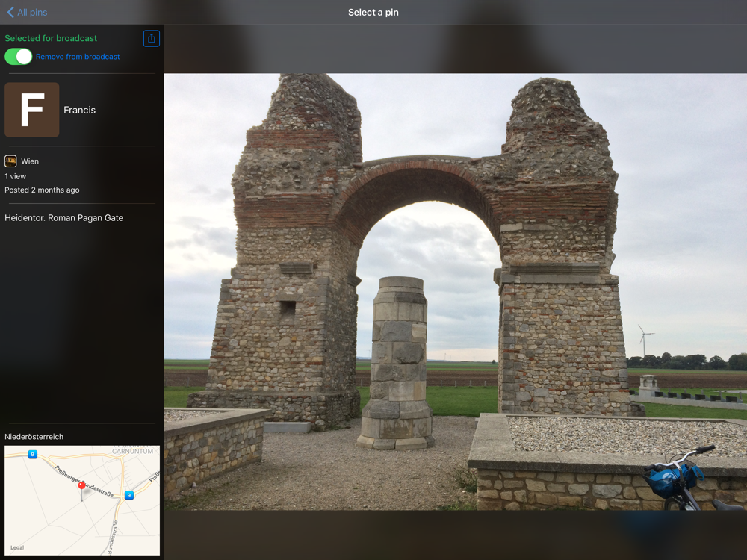The height and width of the screenshot is (560, 747).
Task: Tap the red pin on the map
Action: (81, 485)
